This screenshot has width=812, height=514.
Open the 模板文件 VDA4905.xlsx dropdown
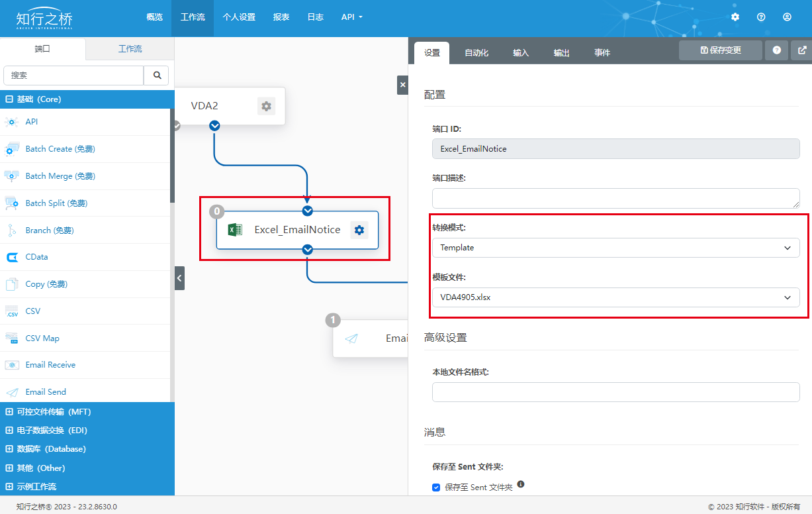click(615, 297)
